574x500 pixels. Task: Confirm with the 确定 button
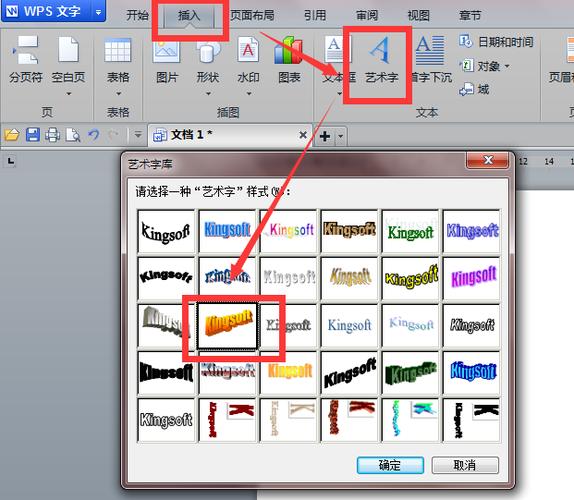click(390, 465)
